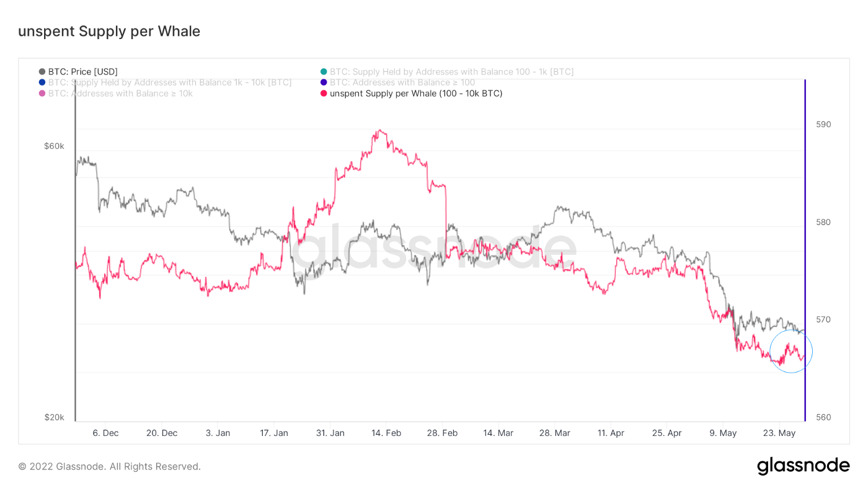Enable the Addresses with Balance ≥ 10k series
The width and height of the screenshot is (868, 488).
[x=120, y=94]
